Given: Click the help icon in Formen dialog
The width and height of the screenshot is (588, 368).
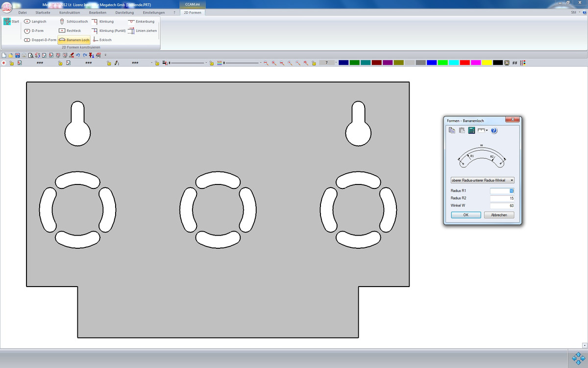Looking at the screenshot, I should pos(494,131).
